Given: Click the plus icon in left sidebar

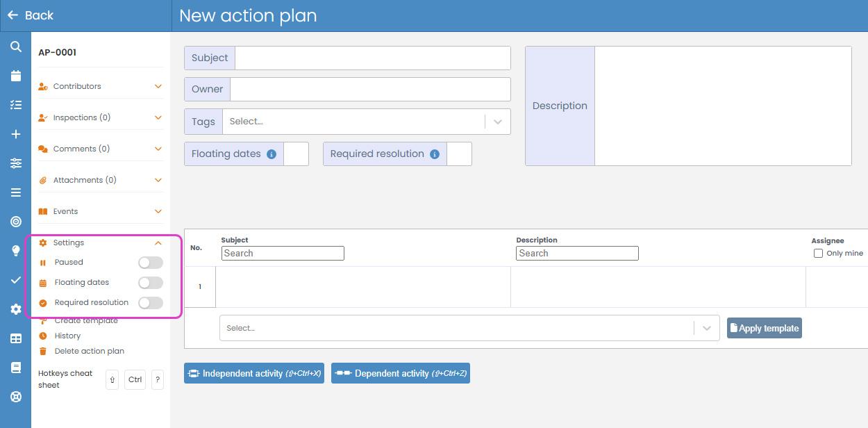Looking at the screenshot, I should coord(15,134).
